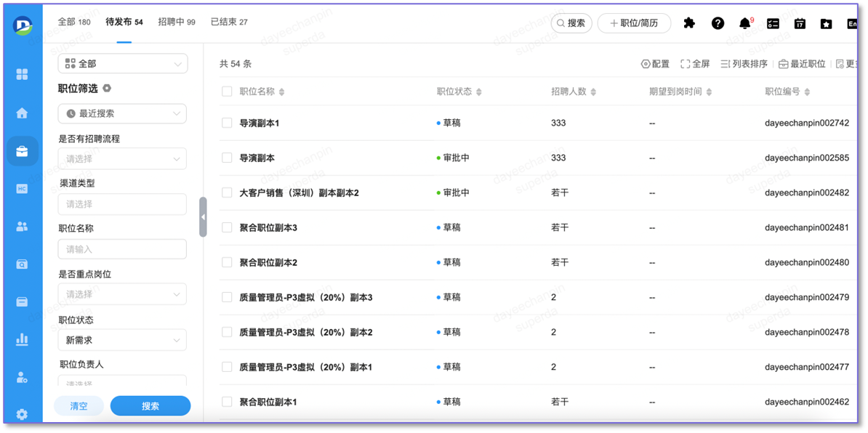The width and height of the screenshot is (868, 433).
Task: Open the card wallet sidebar icon
Action: [22, 302]
